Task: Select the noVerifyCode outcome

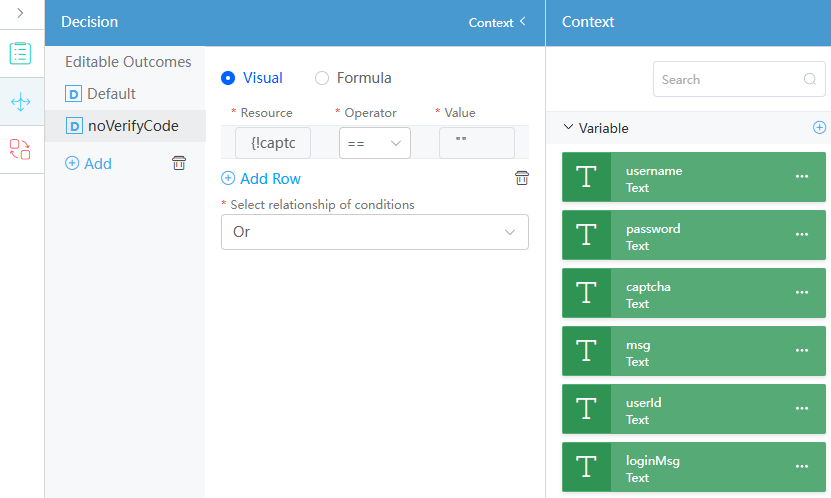Action: [x=133, y=126]
